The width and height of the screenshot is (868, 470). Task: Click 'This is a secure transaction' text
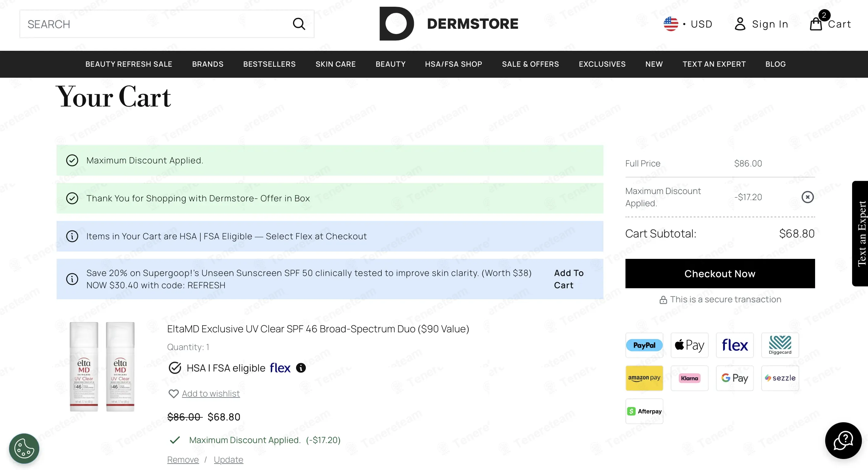click(725, 299)
